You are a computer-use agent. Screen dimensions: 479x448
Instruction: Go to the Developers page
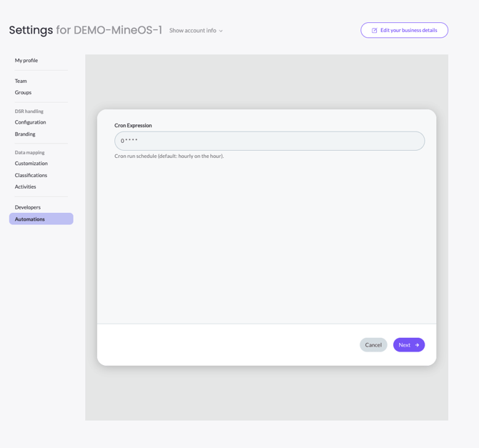pos(28,207)
